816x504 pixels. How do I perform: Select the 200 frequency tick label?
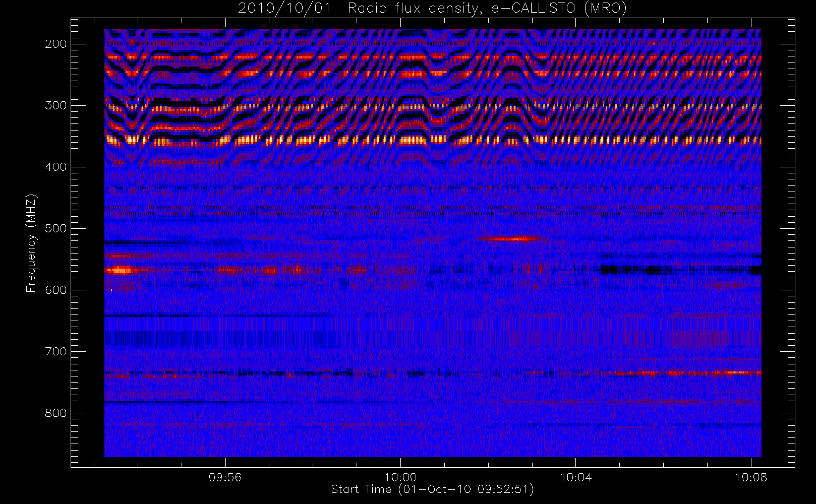point(56,44)
